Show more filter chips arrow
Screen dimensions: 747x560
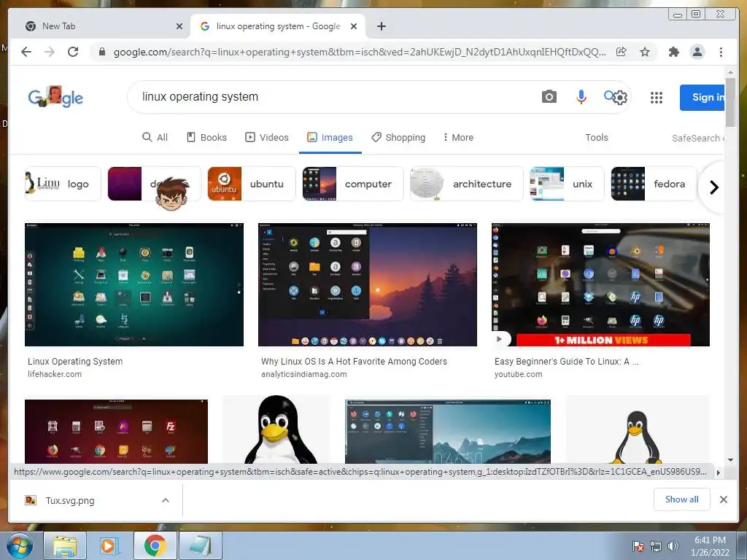pyautogui.click(x=713, y=187)
